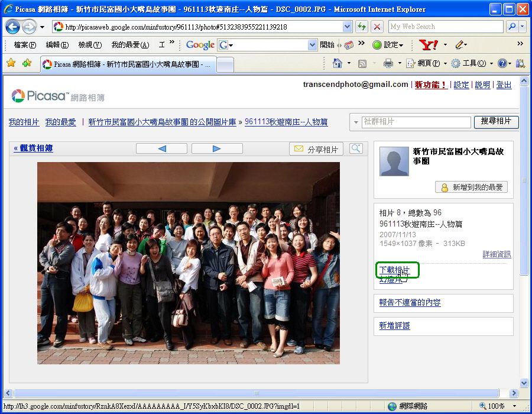Open the 設定 link in page header
This screenshot has width=532, height=414.
(x=461, y=85)
